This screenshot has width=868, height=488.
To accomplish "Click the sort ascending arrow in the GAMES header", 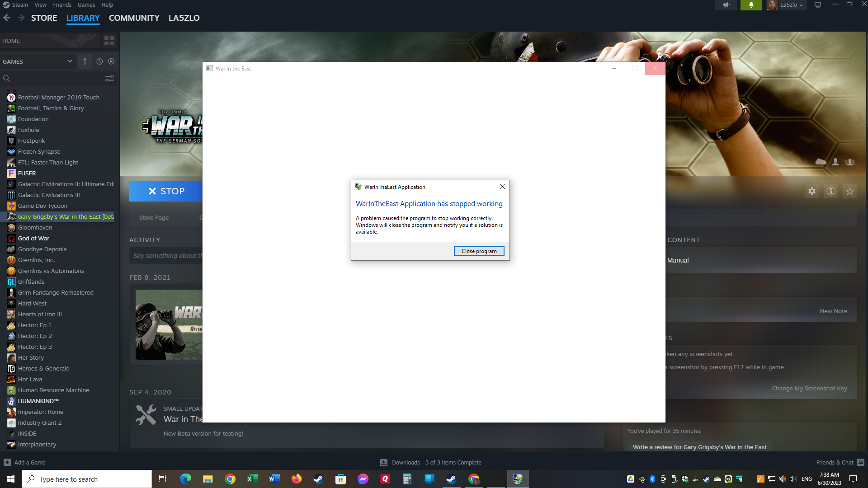I will pos(85,61).
